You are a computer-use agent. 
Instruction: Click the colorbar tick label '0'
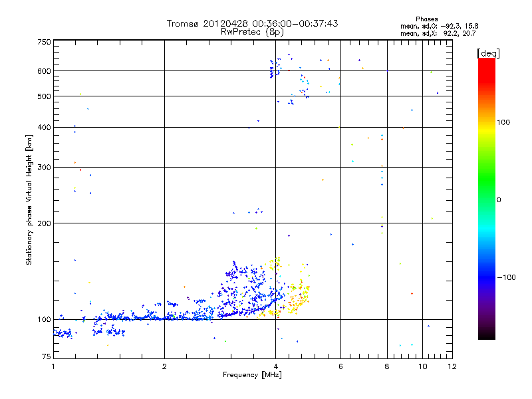pyautogui.click(x=499, y=200)
